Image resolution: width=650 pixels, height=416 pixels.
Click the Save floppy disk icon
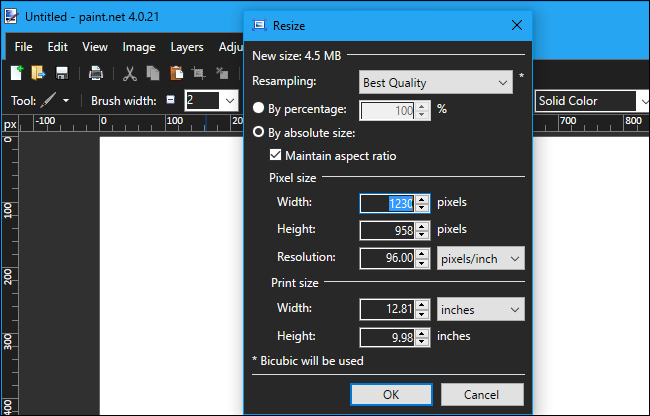(62, 73)
